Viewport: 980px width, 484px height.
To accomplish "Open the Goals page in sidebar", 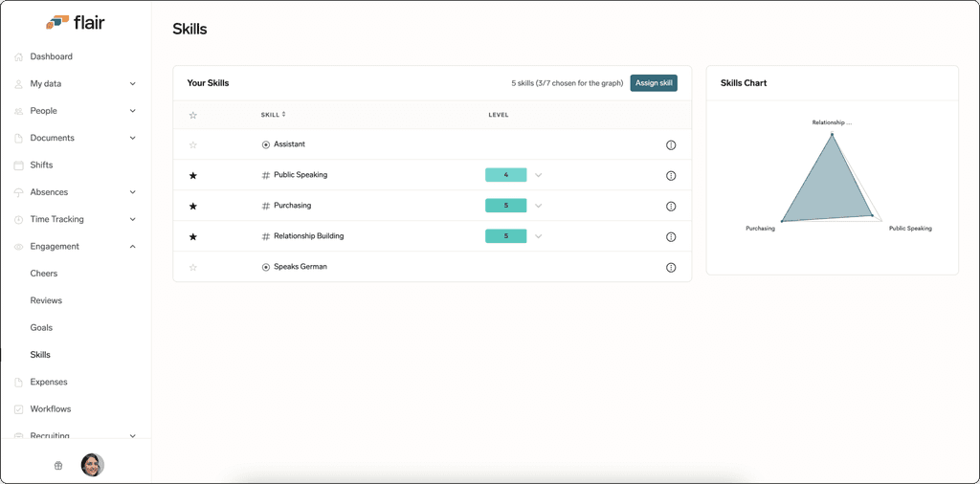I will [x=41, y=327].
